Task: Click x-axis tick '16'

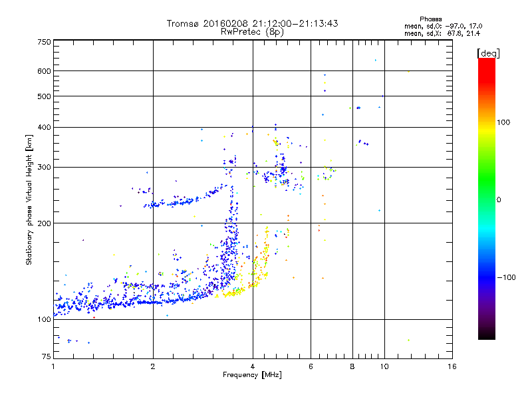Action: [x=452, y=366]
